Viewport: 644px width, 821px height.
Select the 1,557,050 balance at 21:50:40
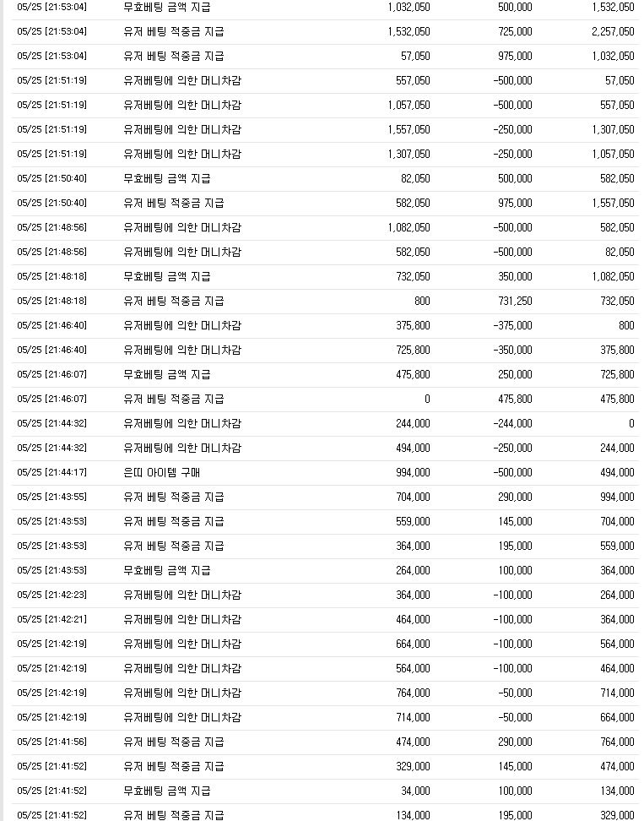point(613,204)
